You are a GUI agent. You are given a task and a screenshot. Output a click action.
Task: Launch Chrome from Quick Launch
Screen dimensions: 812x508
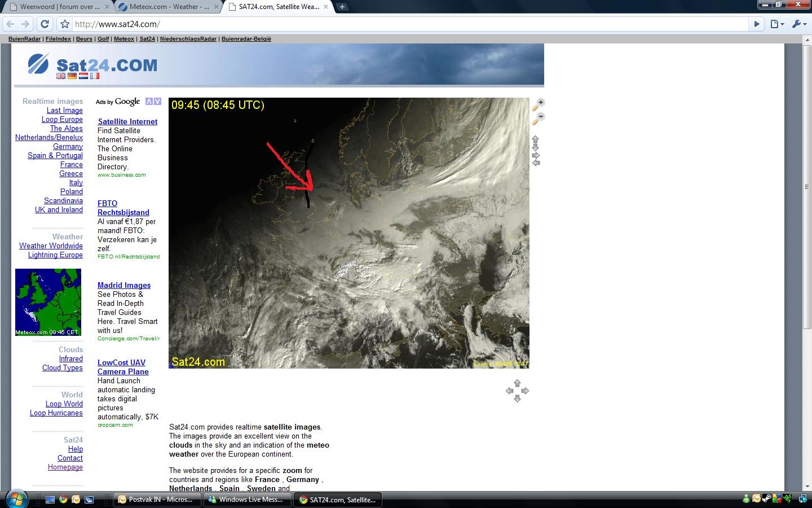63,500
